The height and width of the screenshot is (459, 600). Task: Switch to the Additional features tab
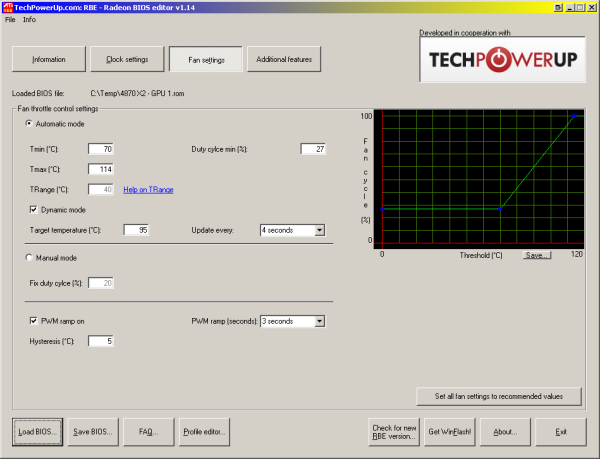pyautogui.click(x=284, y=59)
